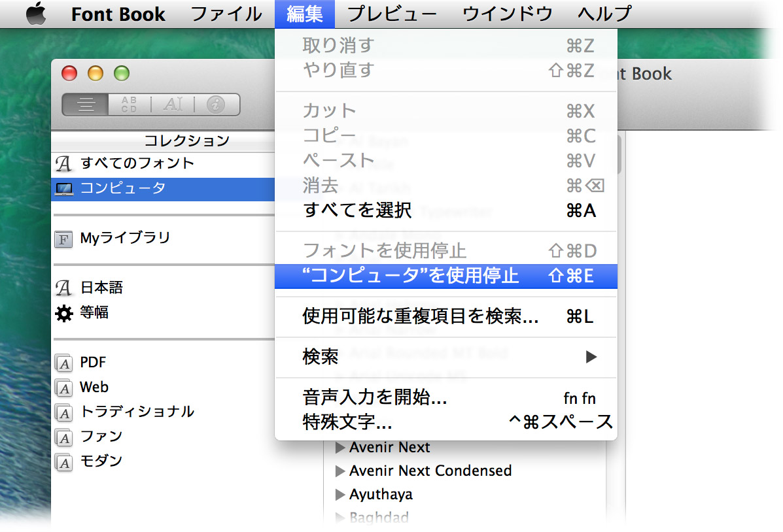Click the トラディショナル collection icon
The width and height of the screenshot is (783, 532).
(63, 413)
